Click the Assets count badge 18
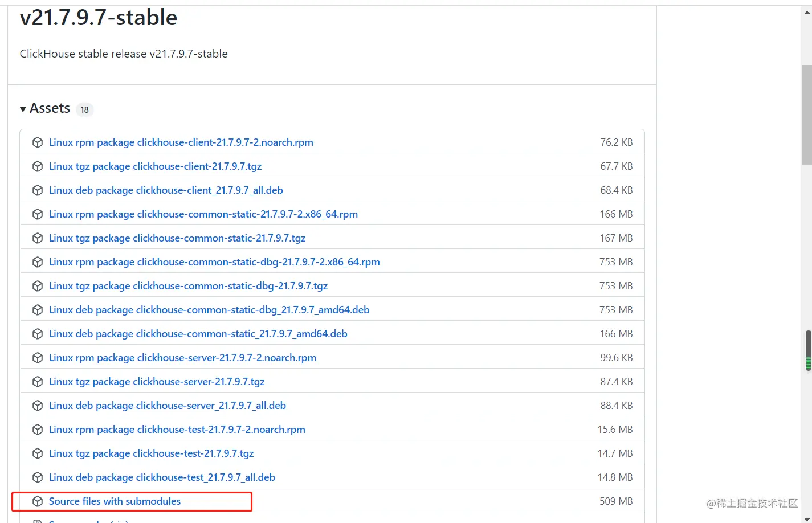The height and width of the screenshot is (523, 812). (85, 109)
